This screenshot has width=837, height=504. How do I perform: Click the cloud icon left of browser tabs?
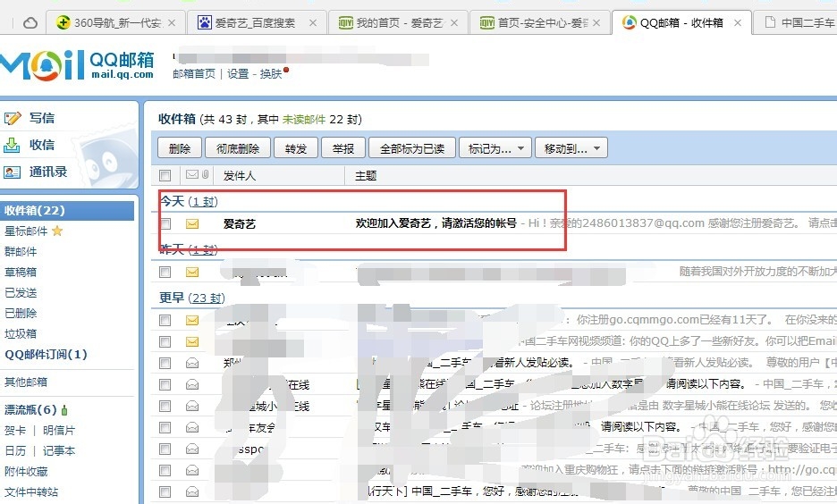coord(30,23)
